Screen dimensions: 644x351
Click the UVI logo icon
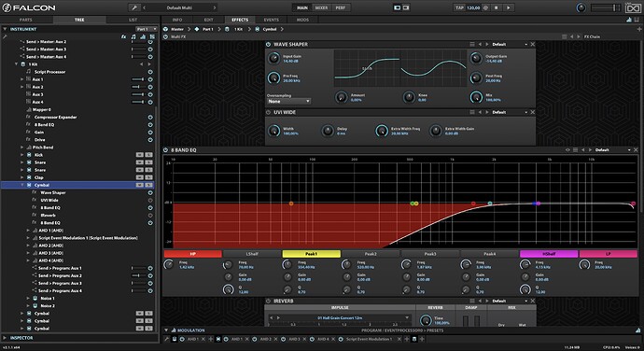(633, 7)
